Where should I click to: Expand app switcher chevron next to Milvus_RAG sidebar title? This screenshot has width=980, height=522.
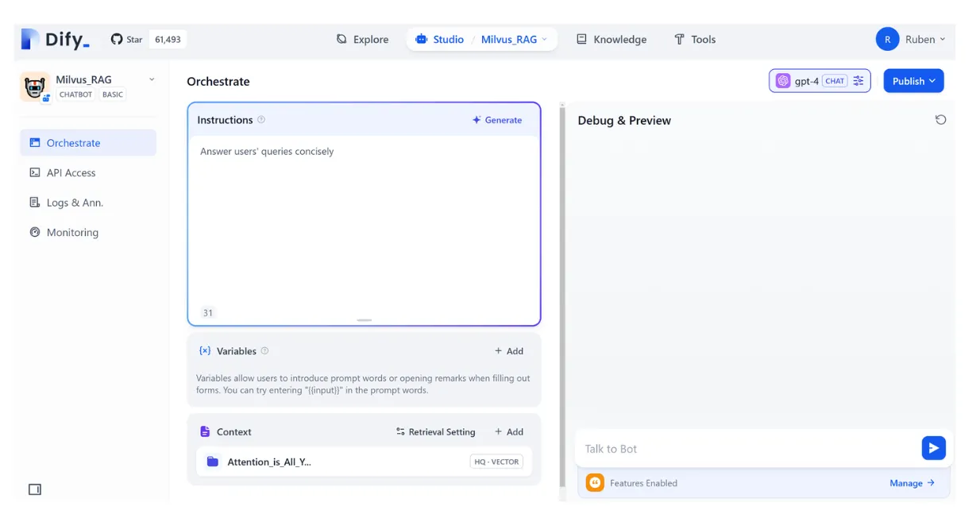[x=152, y=79]
